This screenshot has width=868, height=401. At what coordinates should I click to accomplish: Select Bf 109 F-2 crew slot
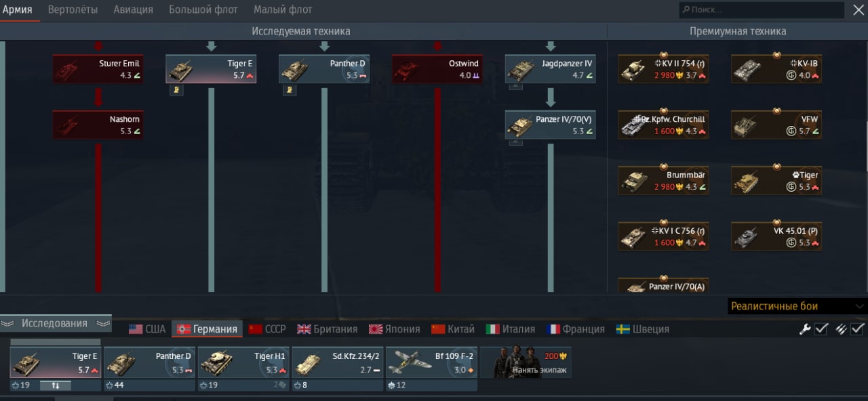click(431, 363)
